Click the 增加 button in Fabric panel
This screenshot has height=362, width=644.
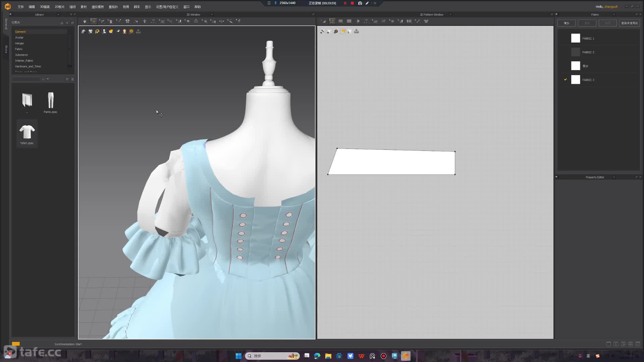(x=566, y=23)
